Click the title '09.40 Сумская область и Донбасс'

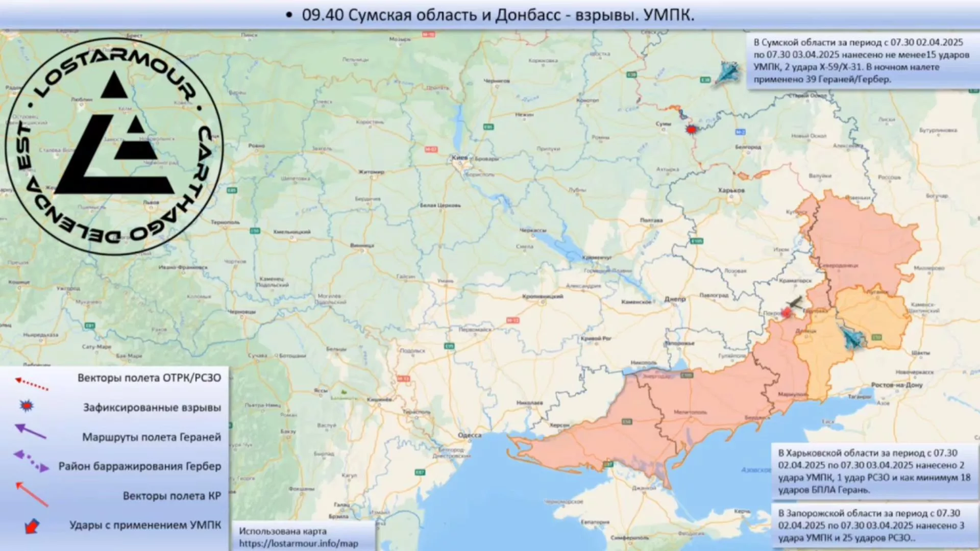431,15
